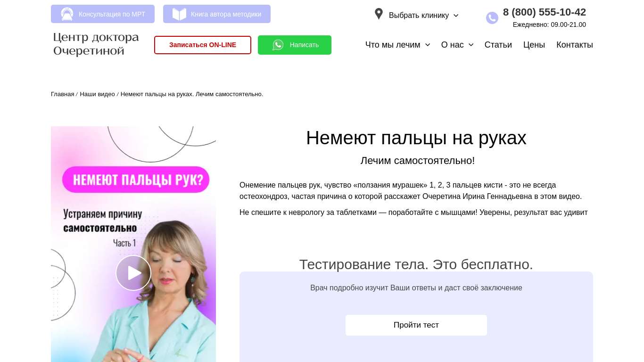644x362 pixels.
Task: Click the phone handset icon
Action: point(492,18)
